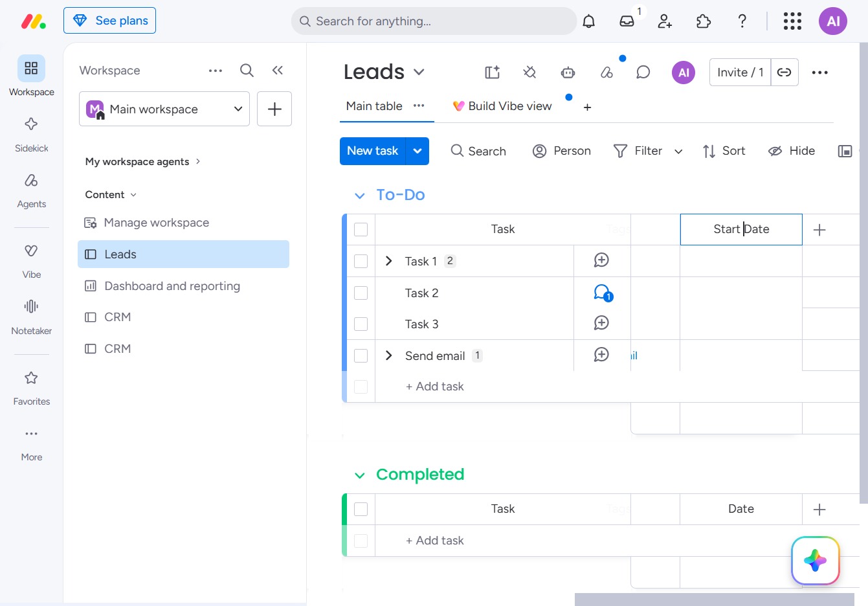This screenshot has height=606, width=868.
Task: Click the See plans button
Action: tap(109, 21)
